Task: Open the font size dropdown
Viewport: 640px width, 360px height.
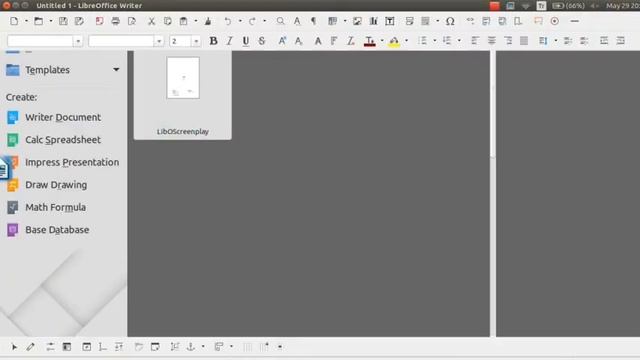Action: click(x=196, y=41)
